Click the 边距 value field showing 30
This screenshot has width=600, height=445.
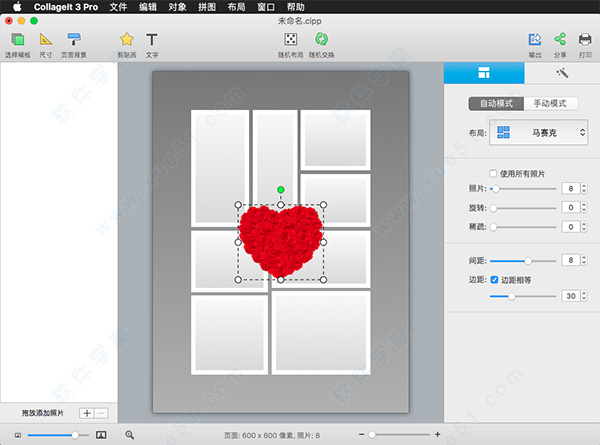pos(571,296)
